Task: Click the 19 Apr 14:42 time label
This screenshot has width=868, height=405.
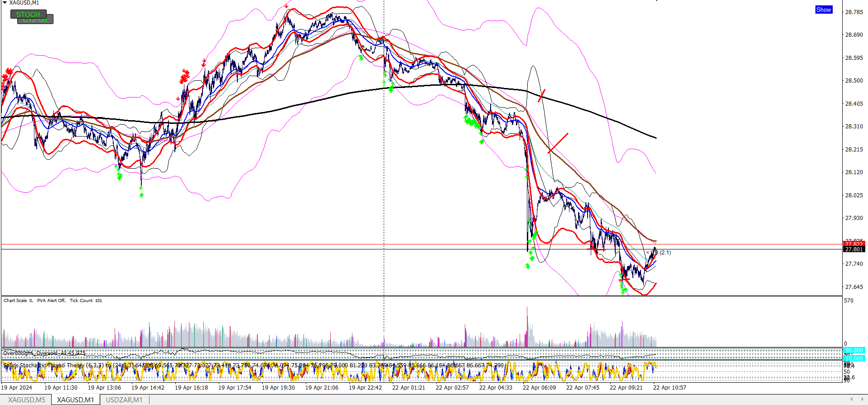Action: [148, 387]
